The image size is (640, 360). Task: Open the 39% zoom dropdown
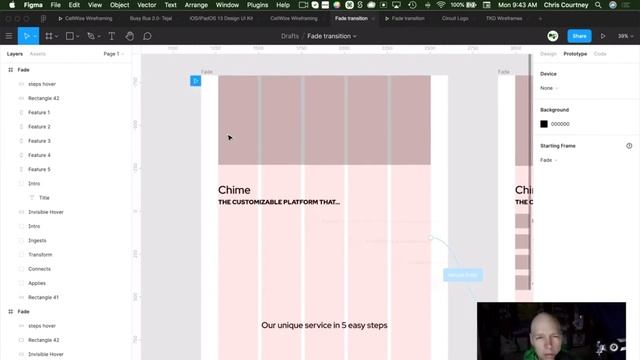click(625, 36)
